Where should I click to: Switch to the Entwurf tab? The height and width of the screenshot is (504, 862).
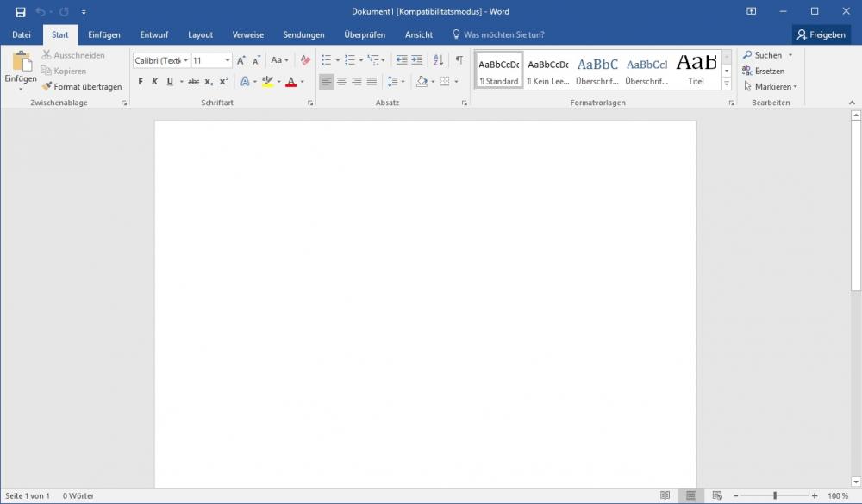click(x=154, y=34)
